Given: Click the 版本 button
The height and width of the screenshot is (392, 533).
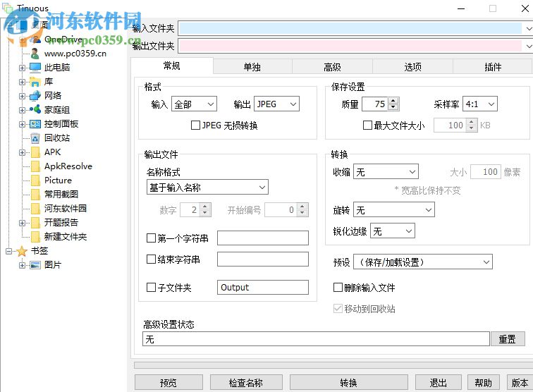Looking at the screenshot, I should coord(520,382).
